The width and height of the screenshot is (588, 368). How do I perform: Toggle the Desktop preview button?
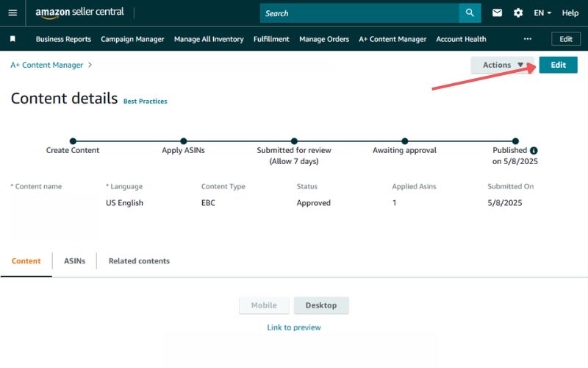point(321,305)
